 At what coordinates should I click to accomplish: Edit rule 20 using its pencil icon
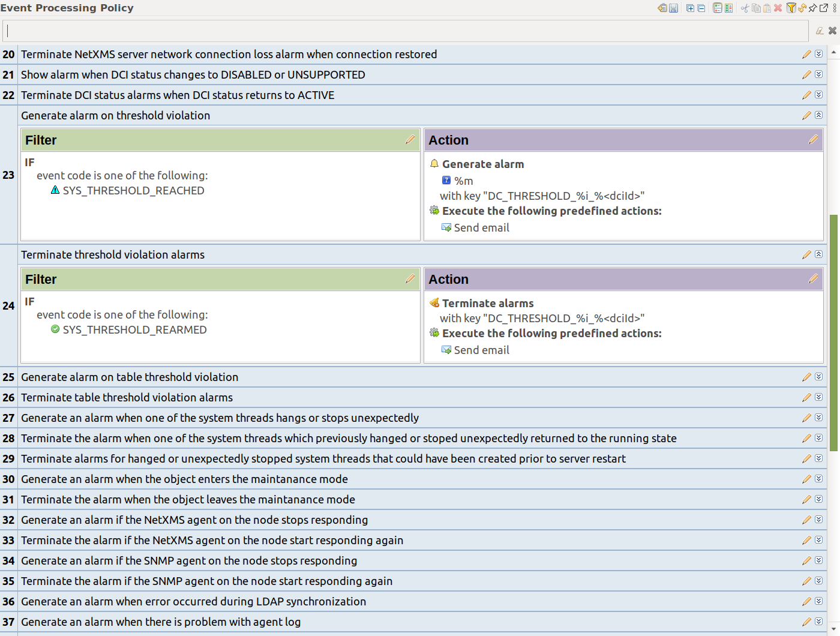click(x=806, y=55)
